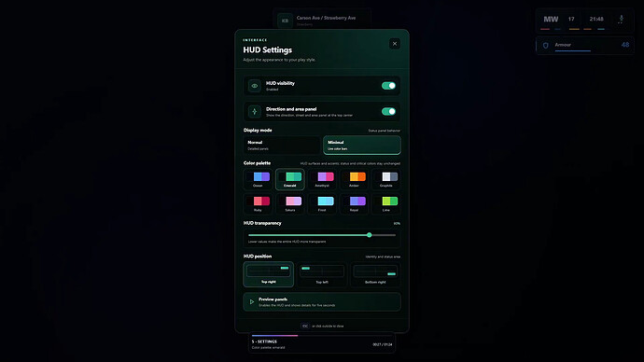Click the 5 - SETTINGS caption

(x=264, y=341)
